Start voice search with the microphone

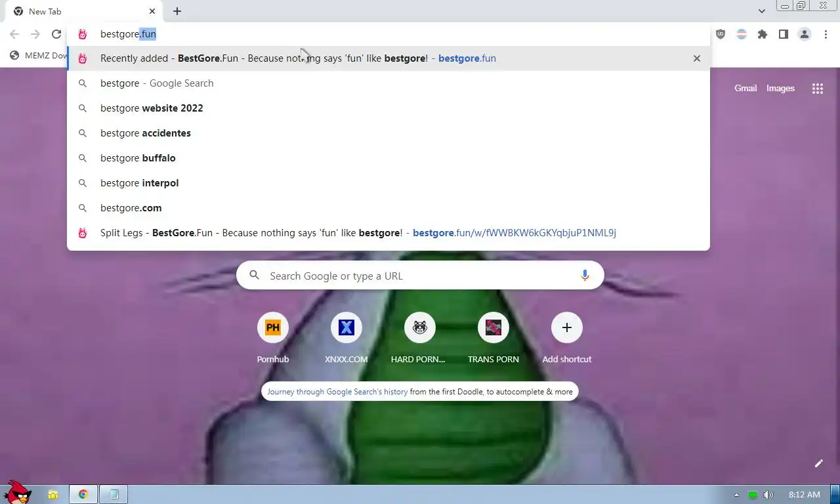[x=585, y=276]
